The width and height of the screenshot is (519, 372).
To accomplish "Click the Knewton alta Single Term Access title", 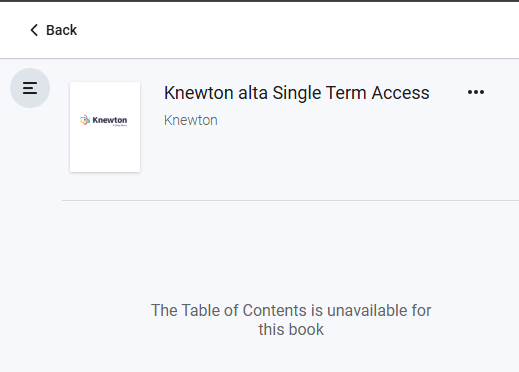I will [297, 93].
